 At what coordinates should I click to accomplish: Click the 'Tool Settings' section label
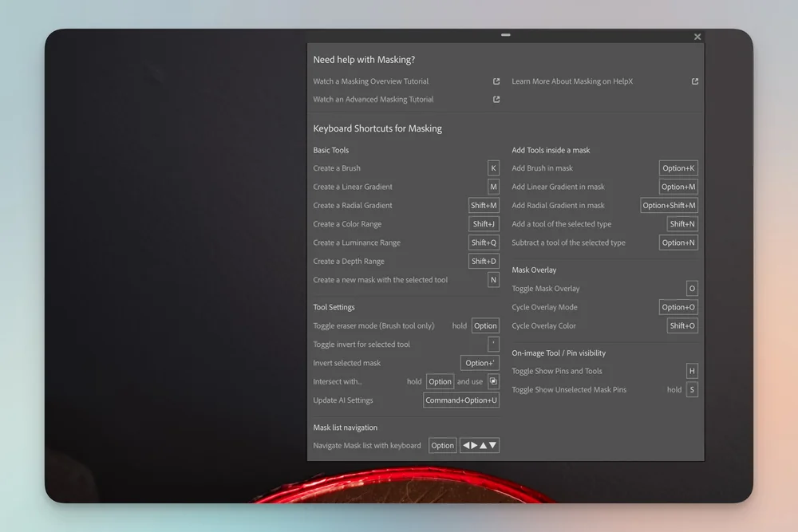[x=334, y=307]
